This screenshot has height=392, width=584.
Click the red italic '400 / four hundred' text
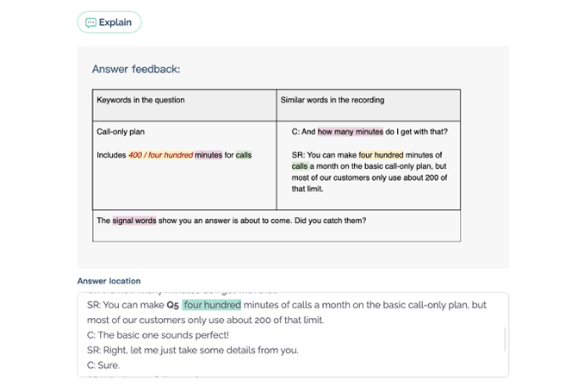(x=160, y=155)
